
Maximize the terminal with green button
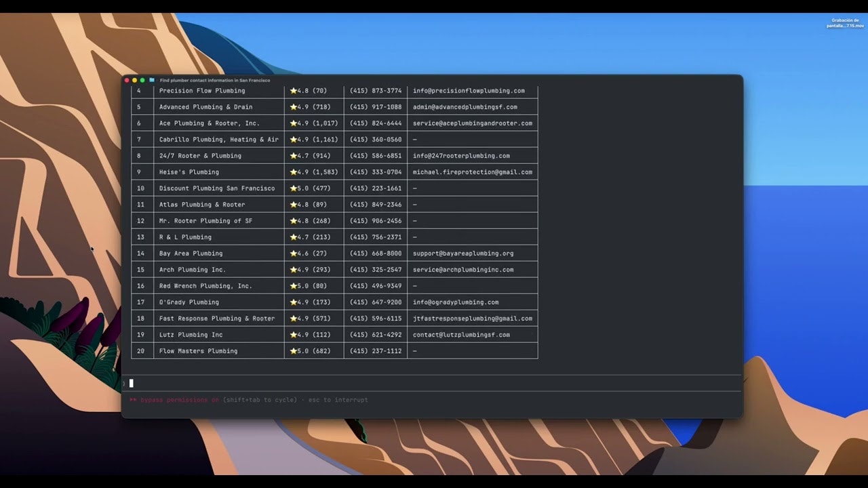(142, 80)
